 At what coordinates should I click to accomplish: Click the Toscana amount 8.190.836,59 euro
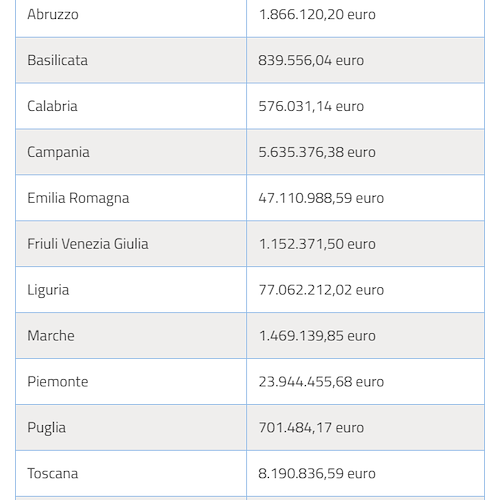point(317,473)
